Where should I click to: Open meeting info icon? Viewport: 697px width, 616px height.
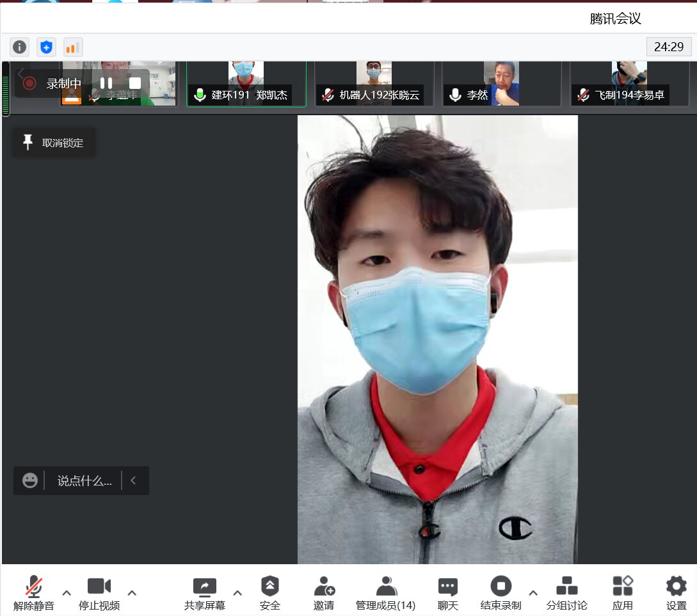(x=20, y=47)
